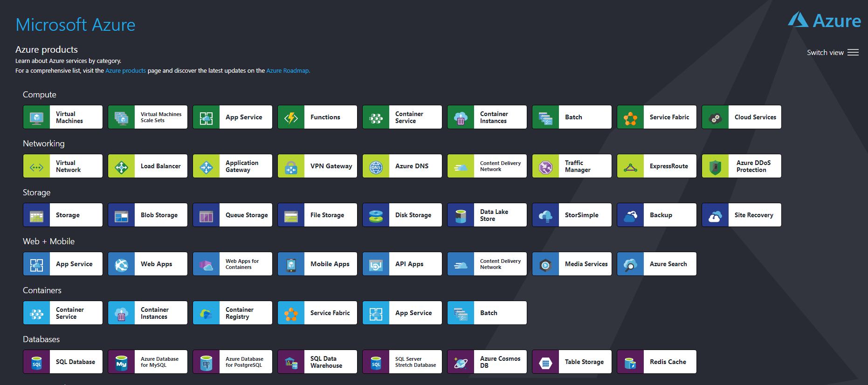Follow the Azure products link

tap(125, 71)
